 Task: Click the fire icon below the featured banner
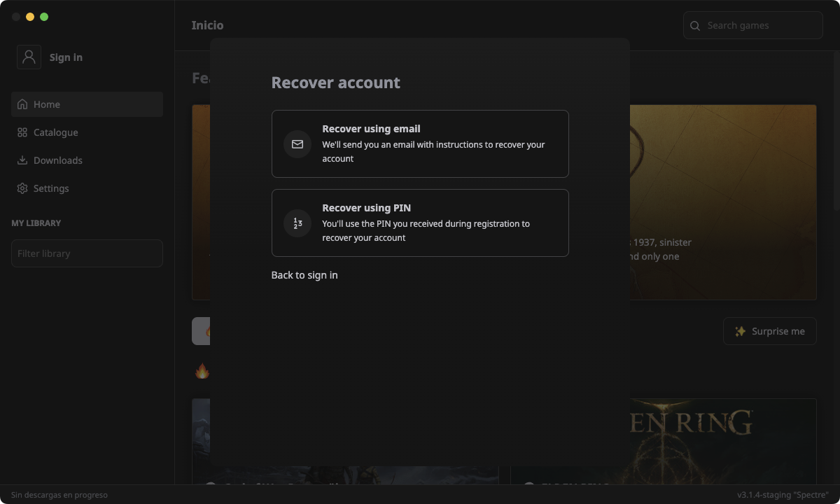pyautogui.click(x=202, y=371)
